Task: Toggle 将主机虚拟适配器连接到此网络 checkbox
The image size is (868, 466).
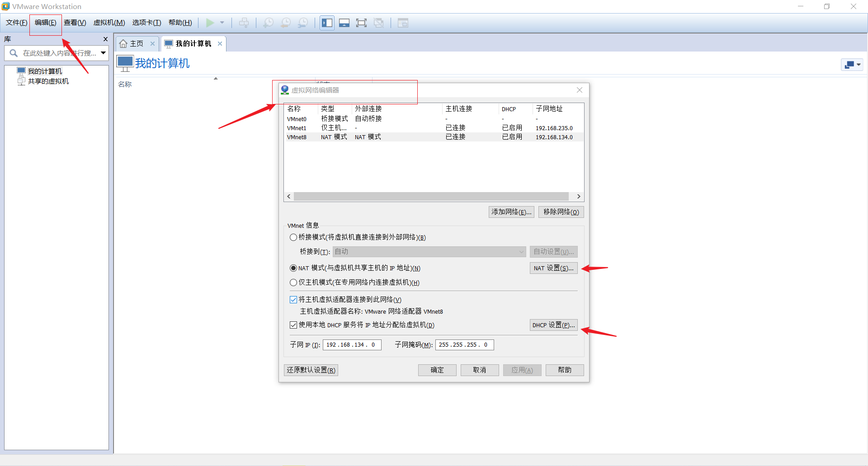Action: click(x=293, y=300)
